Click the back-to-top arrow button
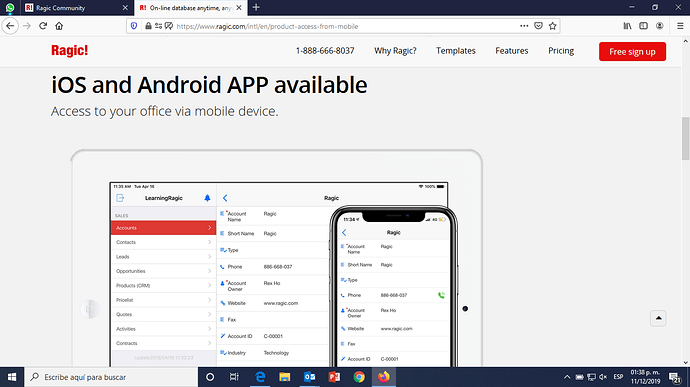The width and height of the screenshot is (690, 387). (x=658, y=318)
